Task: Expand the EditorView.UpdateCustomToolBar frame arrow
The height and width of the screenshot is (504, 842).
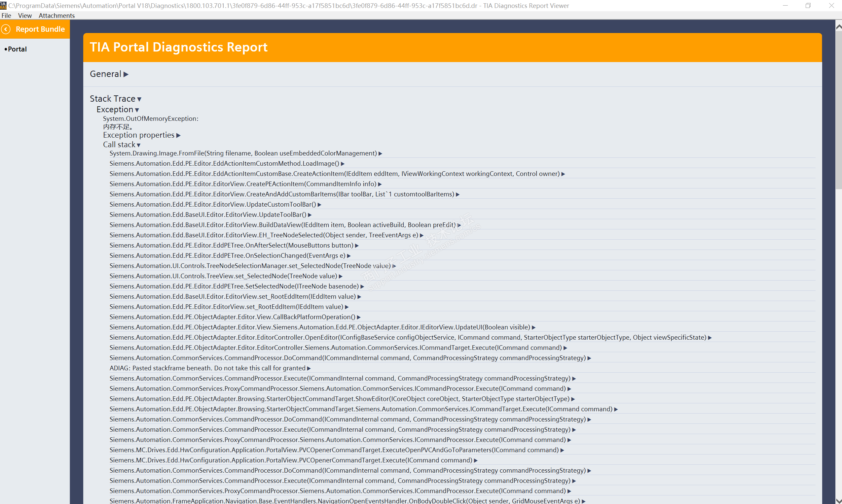Action: [319, 205]
